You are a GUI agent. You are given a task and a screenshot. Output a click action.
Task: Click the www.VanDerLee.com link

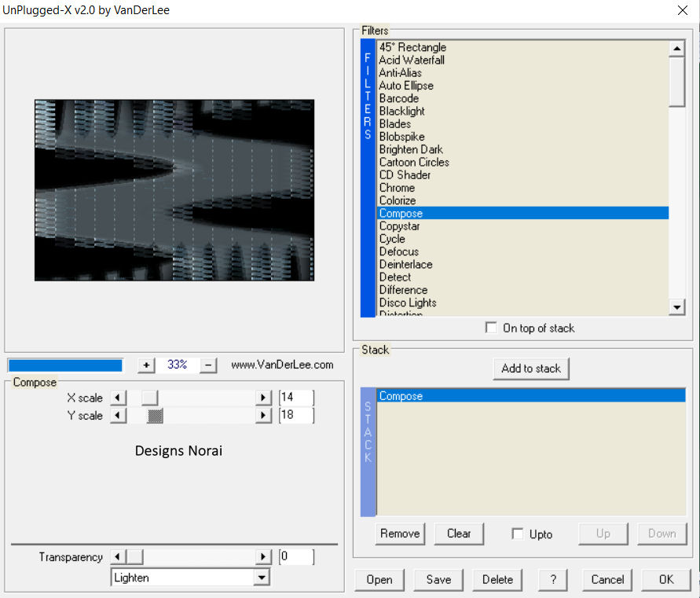282,365
